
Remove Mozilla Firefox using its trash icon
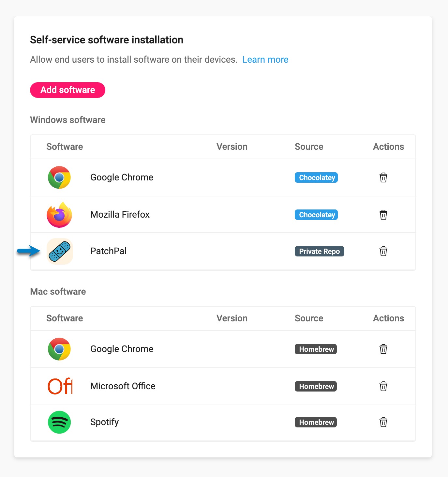click(383, 215)
